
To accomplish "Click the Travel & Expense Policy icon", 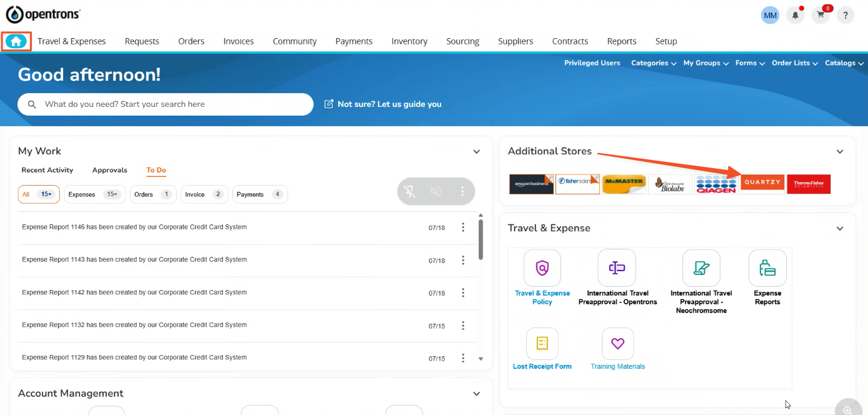I will point(542,268).
